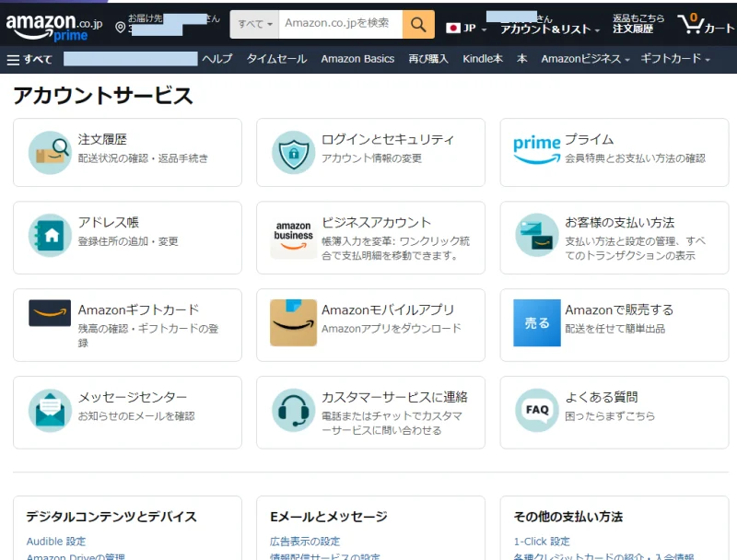The height and width of the screenshot is (560, 737).
Task: Open 再び購入 in the navigation bar
Action: pos(428,59)
